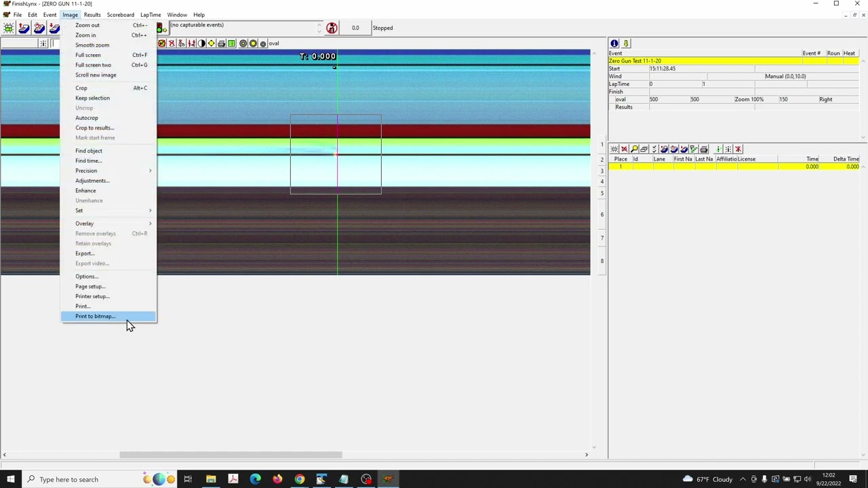868x488 pixels.
Task: Open the LapTime menu
Action: 151,15
